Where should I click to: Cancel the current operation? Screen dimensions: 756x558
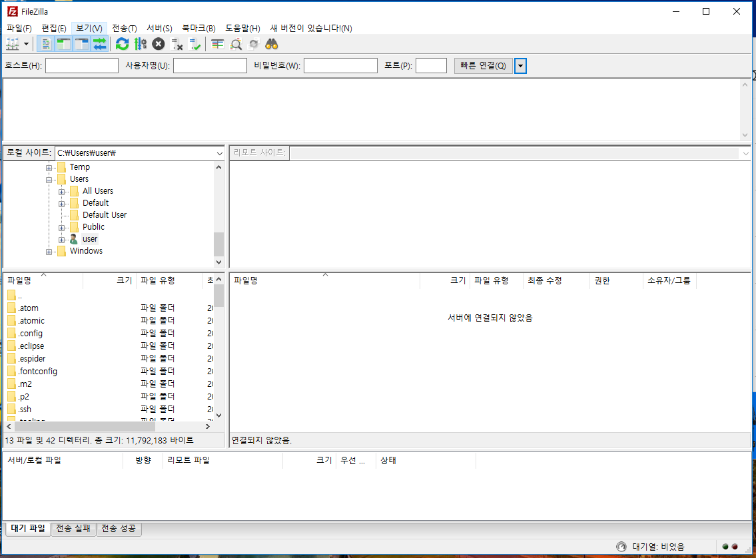tap(158, 45)
